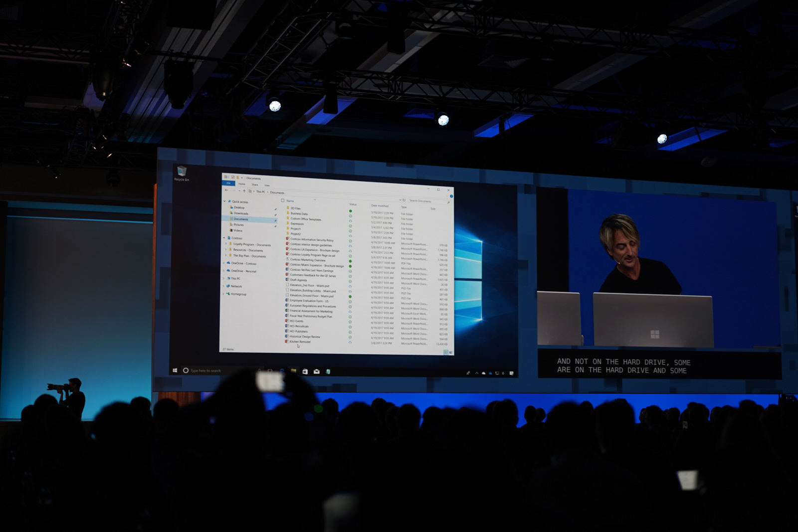The image size is (798, 532).
Task: Select Pictures in the navigation pane
Action: (239, 224)
